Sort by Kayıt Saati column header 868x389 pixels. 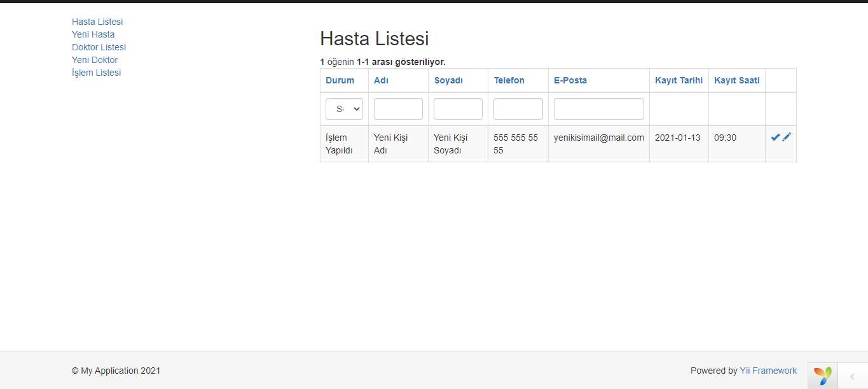(x=736, y=80)
